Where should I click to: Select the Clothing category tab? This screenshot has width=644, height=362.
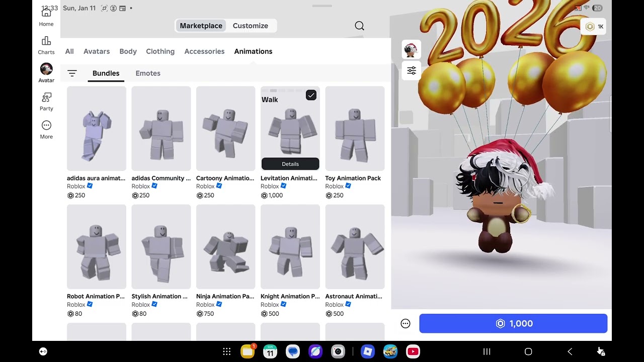coord(160,51)
